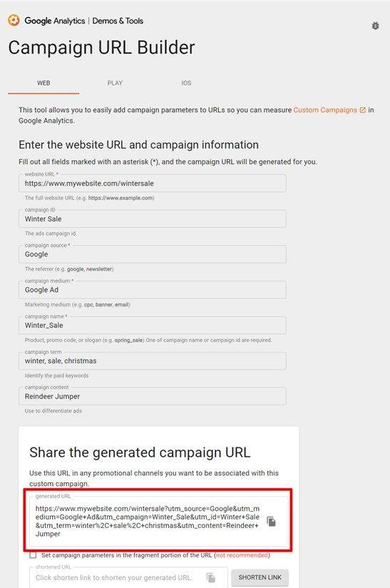The image size is (390, 588).
Task: Enable fragment portion campaign parameters checkbox
Action: coord(33,555)
